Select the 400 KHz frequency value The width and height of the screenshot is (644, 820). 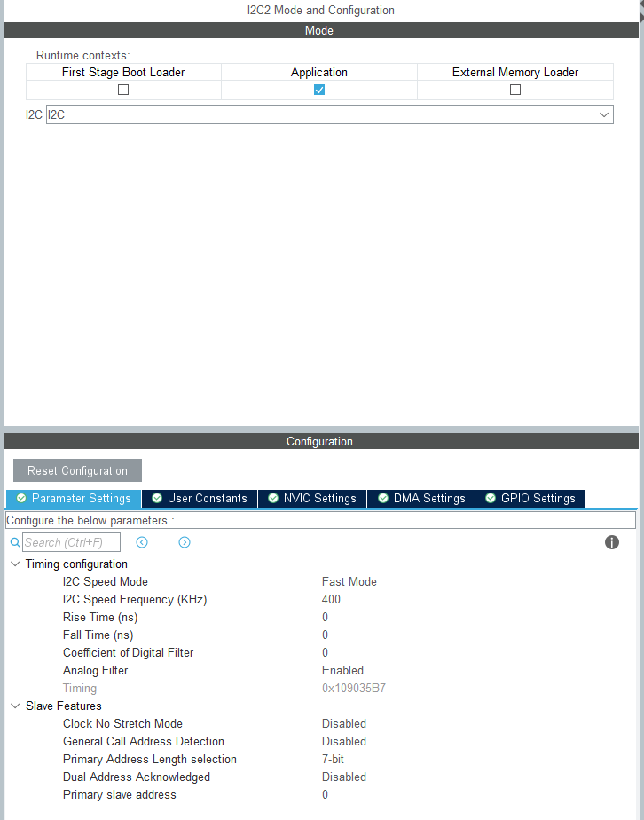[331, 599]
